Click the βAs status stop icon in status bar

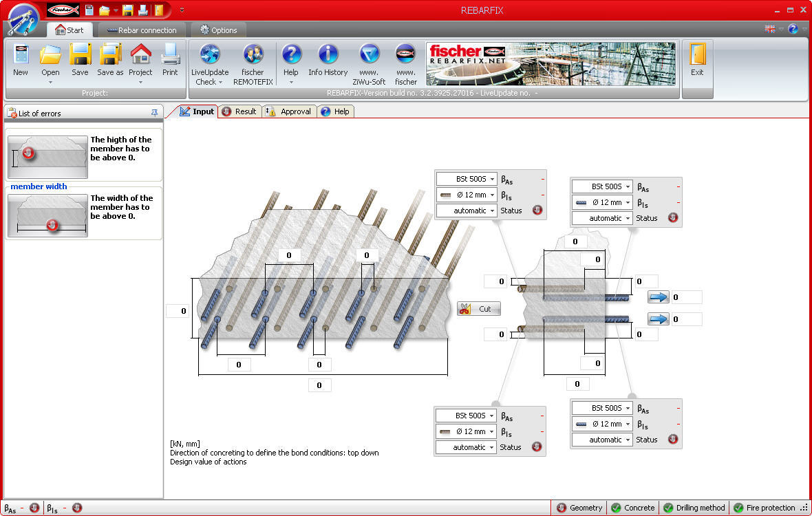[34, 508]
